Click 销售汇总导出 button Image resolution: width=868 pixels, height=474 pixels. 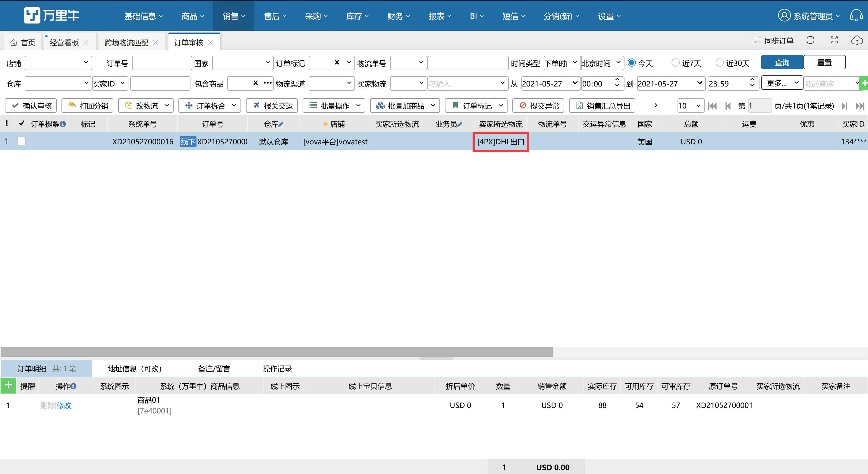[602, 106]
